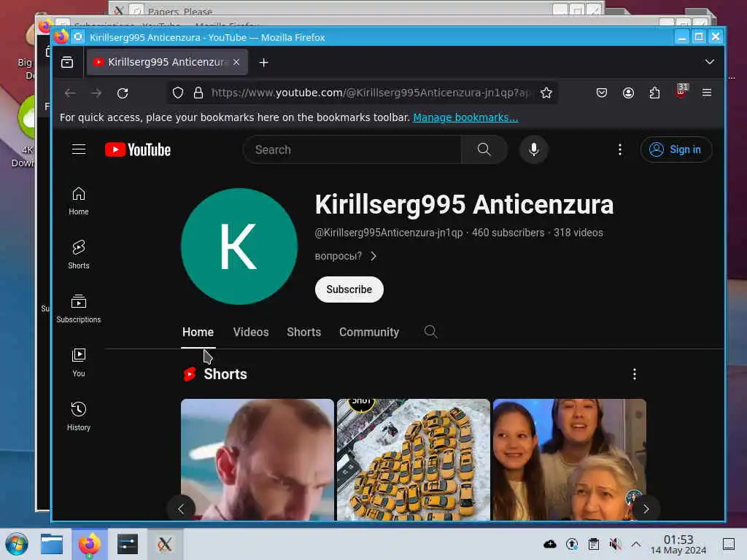View site security padlock info
The image size is (747, 560).
tap(198, 93)
